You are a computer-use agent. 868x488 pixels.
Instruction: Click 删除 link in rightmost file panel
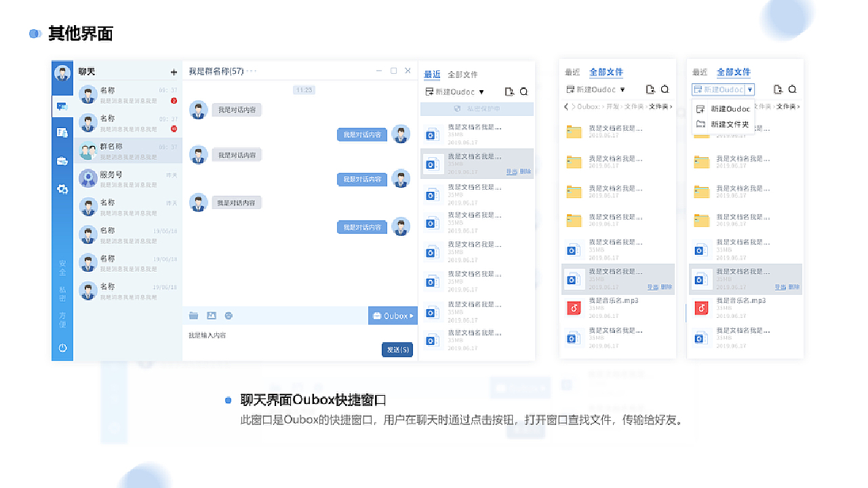click(794, 287)
